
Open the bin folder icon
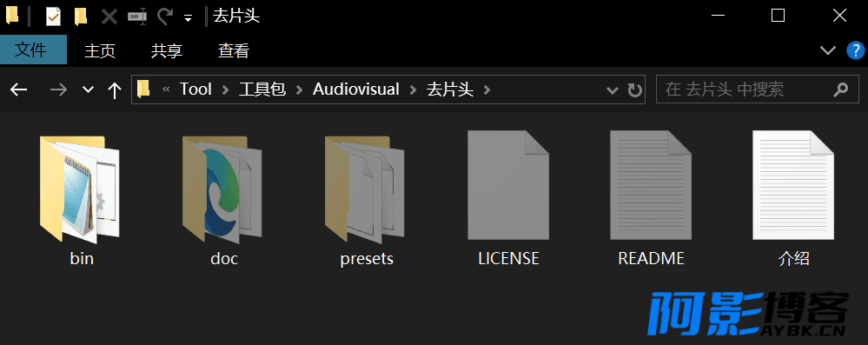(80, 189)
